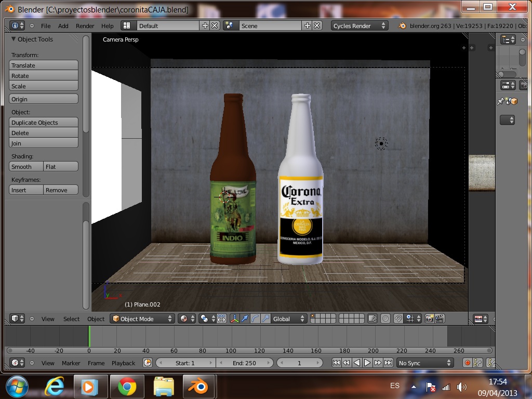The image size is (532, 399).
Task: Open the Marker menu
Action: (x=71, y=363)
